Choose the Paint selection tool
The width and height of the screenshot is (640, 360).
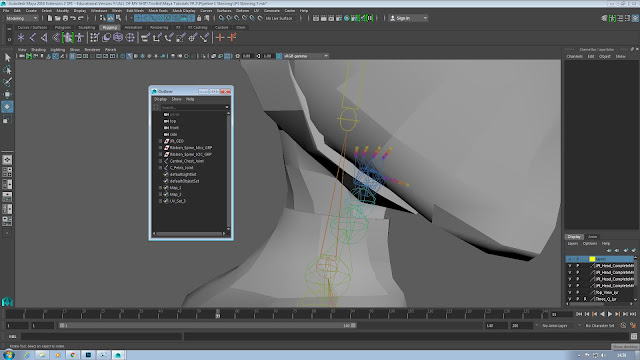[7, 82]
